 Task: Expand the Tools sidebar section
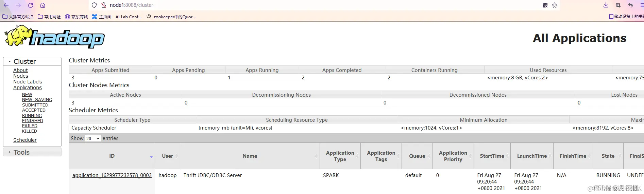pyautogui.click(x=32, y=152)
